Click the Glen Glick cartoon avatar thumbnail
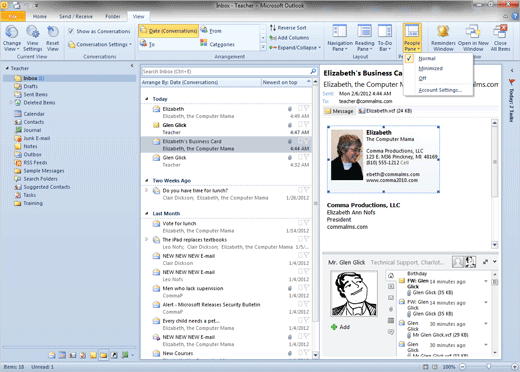The height and width of the screenshot is (372, 520). pos(471,262)
